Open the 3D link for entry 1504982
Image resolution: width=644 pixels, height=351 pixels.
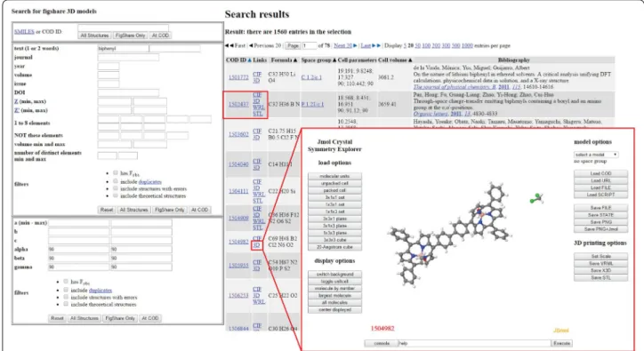(257, 245)
